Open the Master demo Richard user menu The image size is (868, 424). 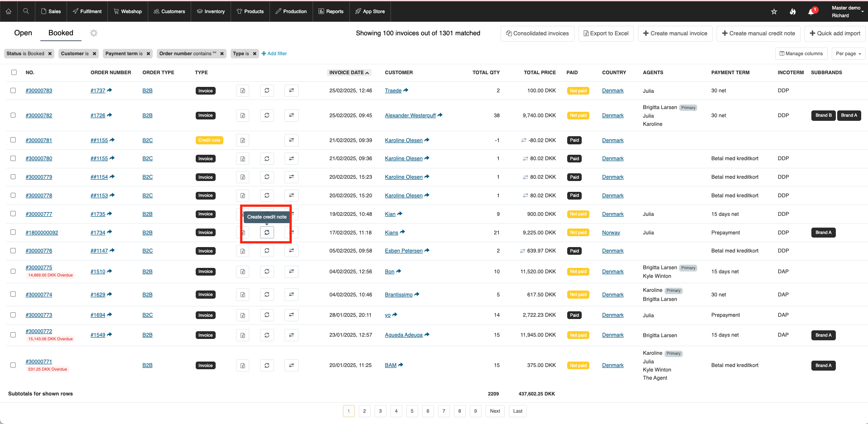(847, 12)
